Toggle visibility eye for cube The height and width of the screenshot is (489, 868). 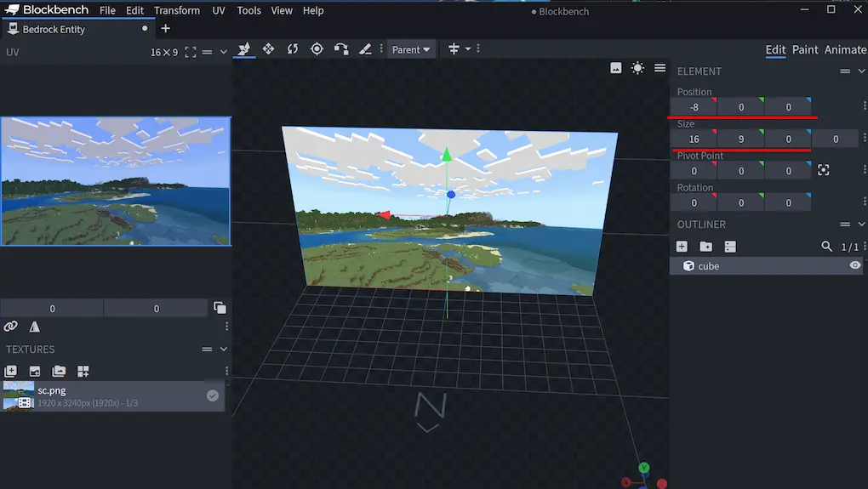point(854,265)
